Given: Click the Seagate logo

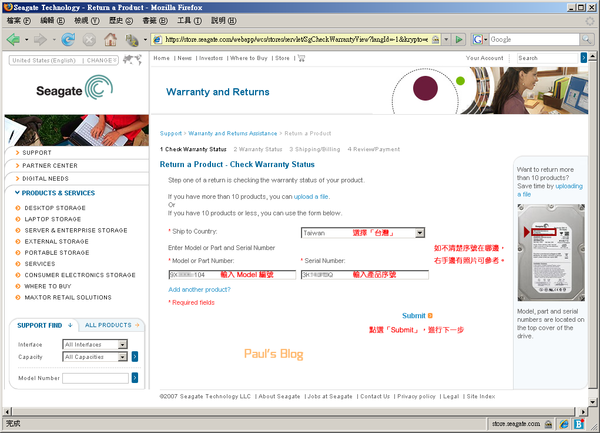Looking at the screenshot, I should coord(75,88).
